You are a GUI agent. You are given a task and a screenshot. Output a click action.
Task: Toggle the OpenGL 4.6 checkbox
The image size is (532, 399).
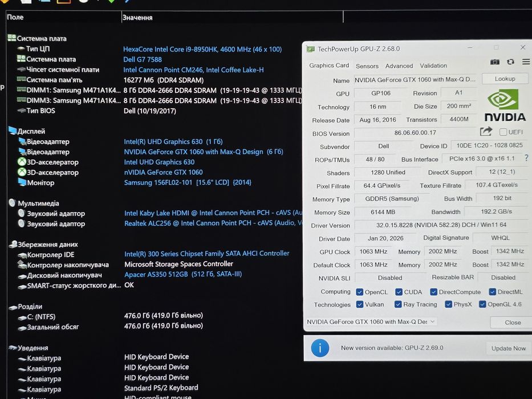[x=482, y=304]
